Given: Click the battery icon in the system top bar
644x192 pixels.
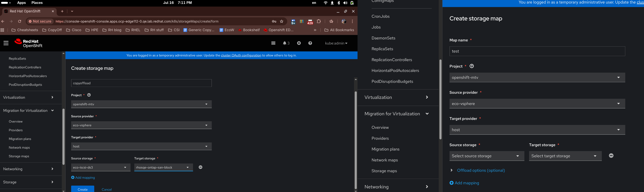Looking at the screenshot, I should (352, 3).
